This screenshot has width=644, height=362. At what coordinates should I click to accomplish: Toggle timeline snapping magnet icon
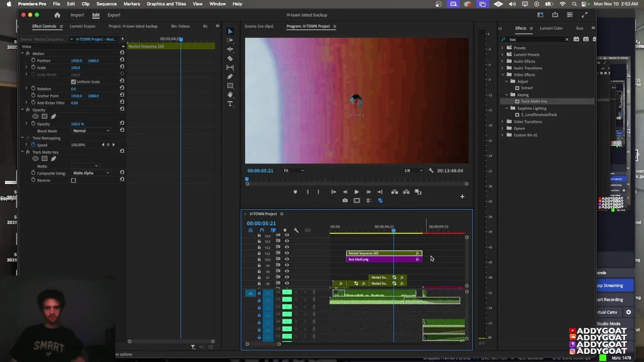point(262,230)
